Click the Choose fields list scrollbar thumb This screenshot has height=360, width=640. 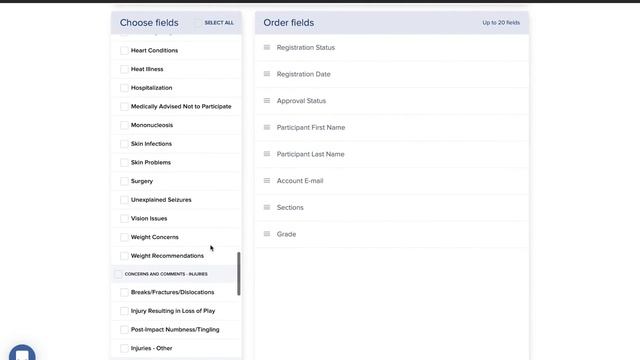click(x=239, y=273)
